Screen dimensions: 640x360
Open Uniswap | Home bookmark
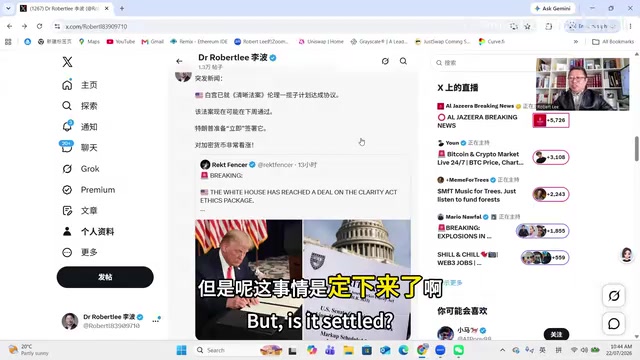[321, 42]
